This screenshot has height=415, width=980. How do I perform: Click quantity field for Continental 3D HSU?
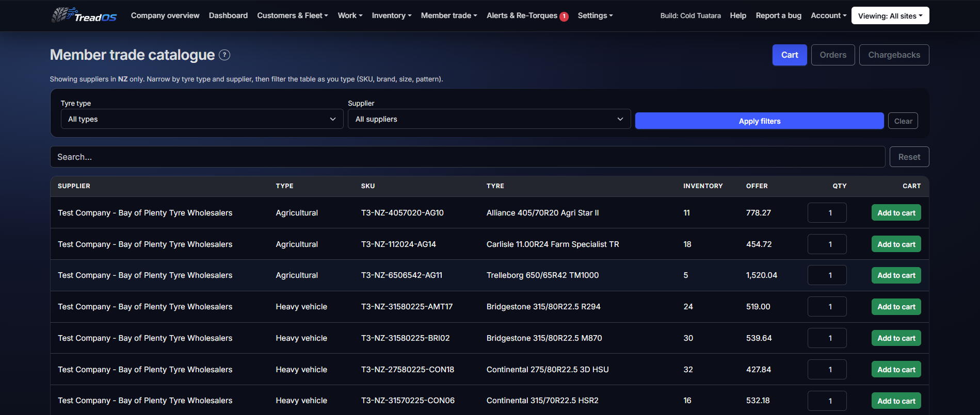pos(827,370)
